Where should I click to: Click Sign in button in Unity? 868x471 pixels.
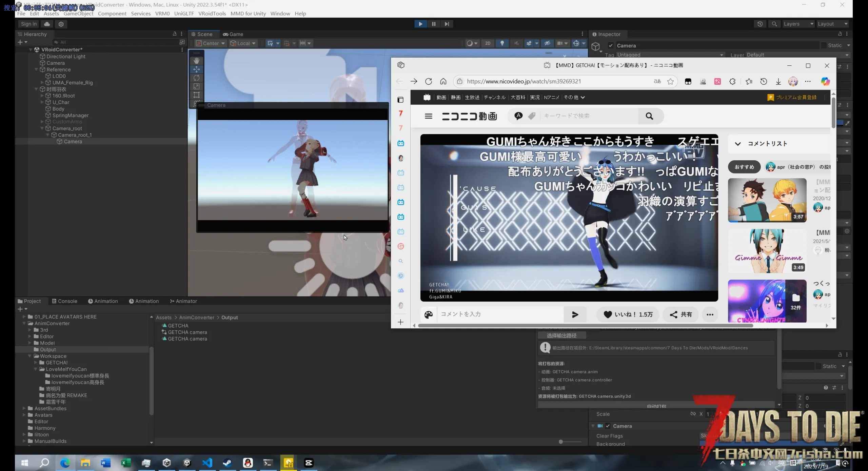point(28,24)
